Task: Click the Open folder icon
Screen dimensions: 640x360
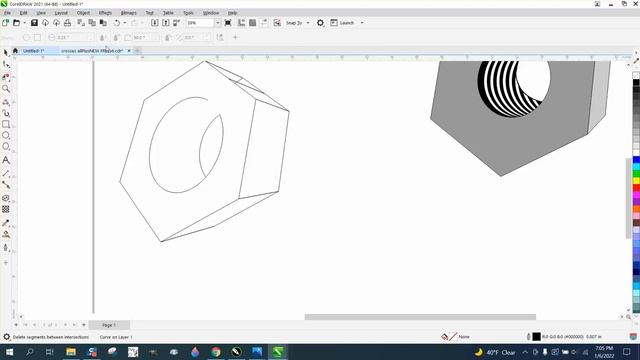Action: pyautogui.click(x=16, y=23)
